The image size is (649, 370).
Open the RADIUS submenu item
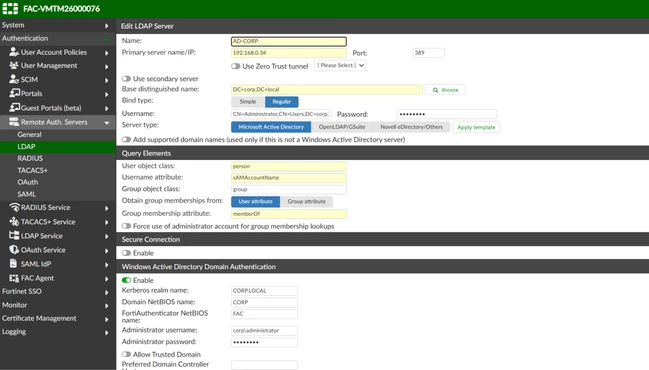58,158
